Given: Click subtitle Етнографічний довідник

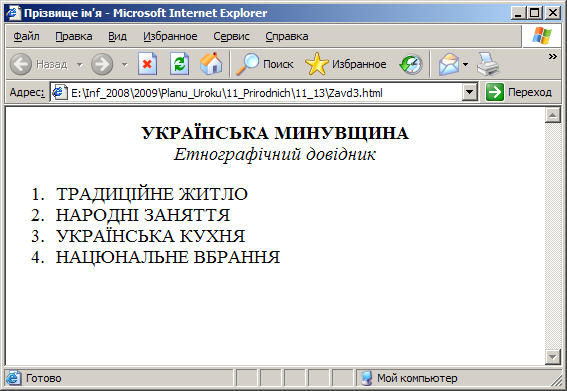Looking at the screenshot, I should tap(275, 154).
